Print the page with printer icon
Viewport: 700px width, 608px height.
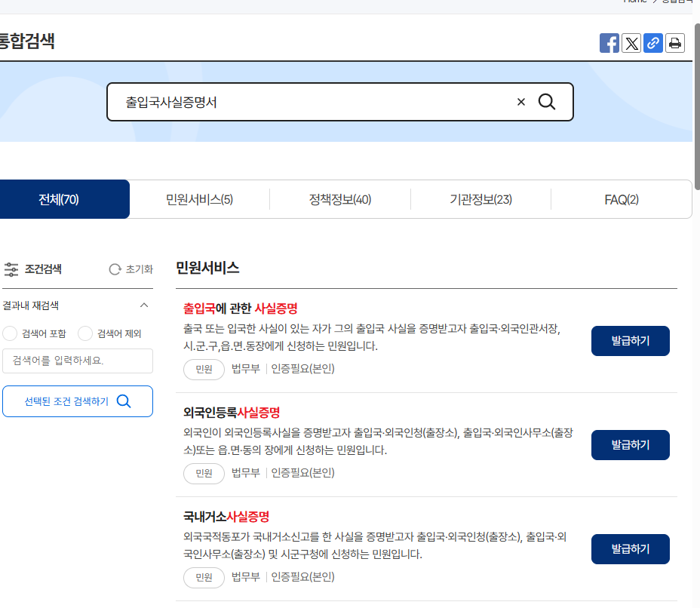674,43
